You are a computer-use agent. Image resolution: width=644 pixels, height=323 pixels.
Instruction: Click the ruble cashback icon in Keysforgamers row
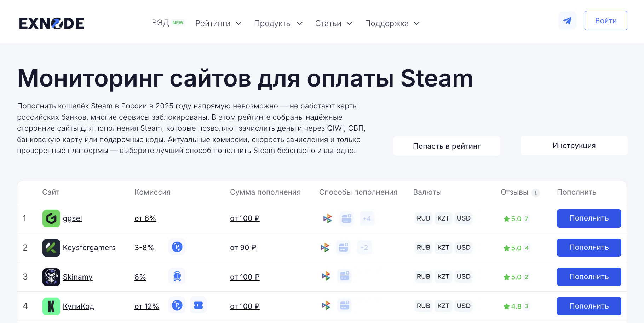(x=177, y=247)
